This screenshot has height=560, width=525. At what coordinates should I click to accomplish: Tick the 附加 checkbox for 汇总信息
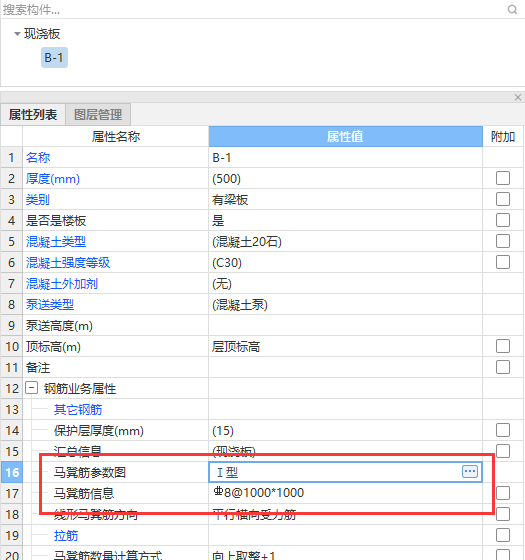[502, 451]
